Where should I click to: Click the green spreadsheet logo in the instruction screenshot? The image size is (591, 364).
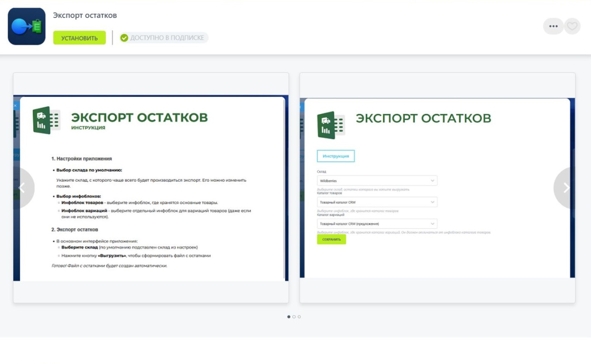click(46, 120)
